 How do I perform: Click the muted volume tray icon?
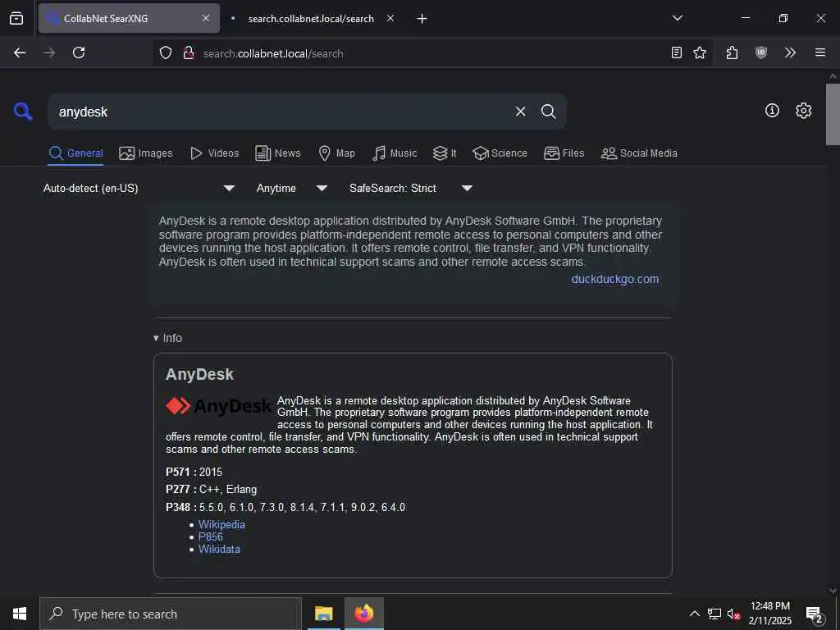733,614
